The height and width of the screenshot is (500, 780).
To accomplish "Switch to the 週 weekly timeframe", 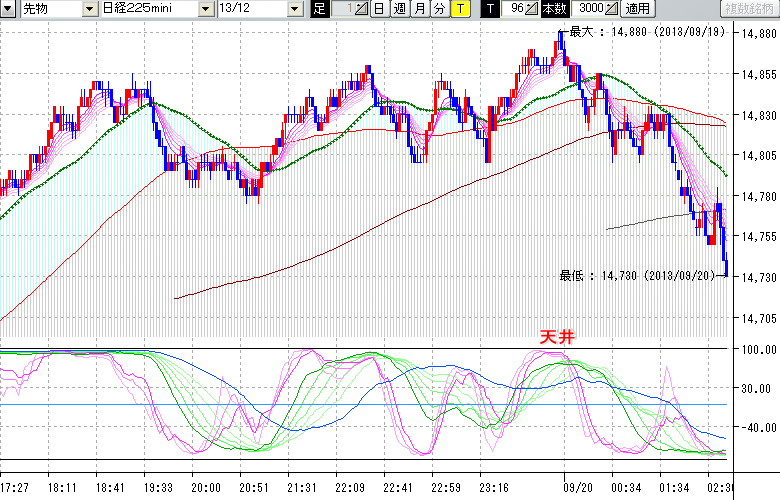I will [x=398, y=9].
